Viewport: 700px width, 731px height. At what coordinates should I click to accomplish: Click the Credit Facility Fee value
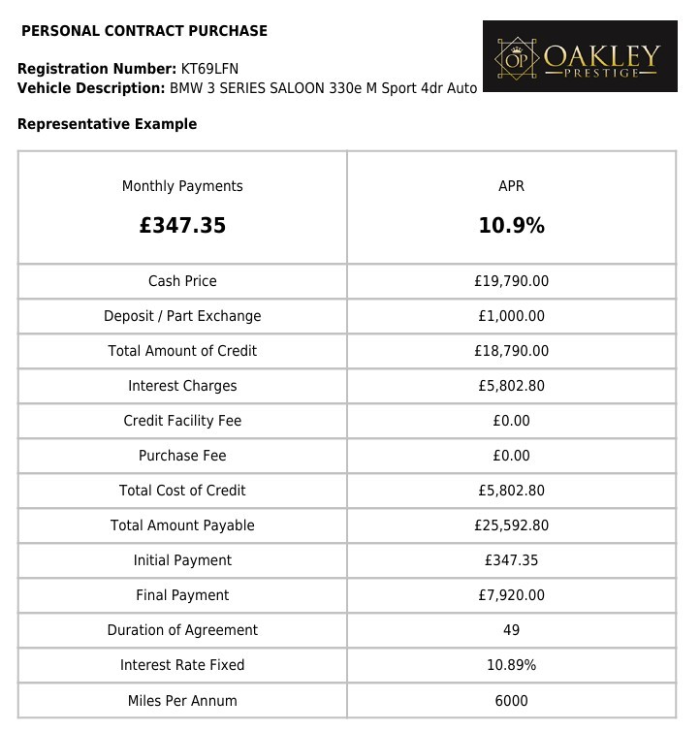[x=511, y=421]
